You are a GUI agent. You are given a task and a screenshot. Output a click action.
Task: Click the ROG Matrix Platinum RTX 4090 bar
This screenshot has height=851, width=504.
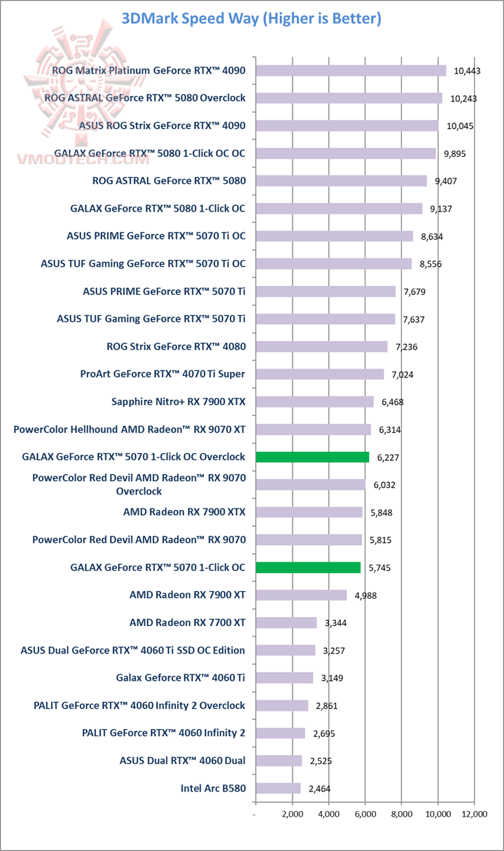[351, 71]
